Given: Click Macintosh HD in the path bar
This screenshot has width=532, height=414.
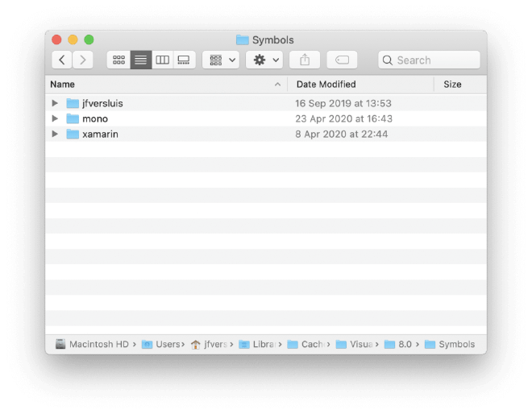Looking at the screenshot, I should pyautogui.click(x=92, y=344).
